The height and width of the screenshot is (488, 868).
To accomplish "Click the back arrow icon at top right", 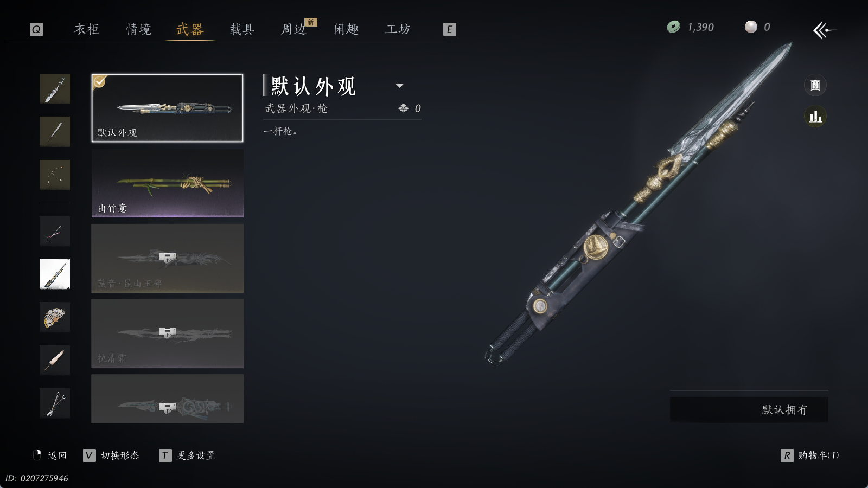I will point(824,30).
